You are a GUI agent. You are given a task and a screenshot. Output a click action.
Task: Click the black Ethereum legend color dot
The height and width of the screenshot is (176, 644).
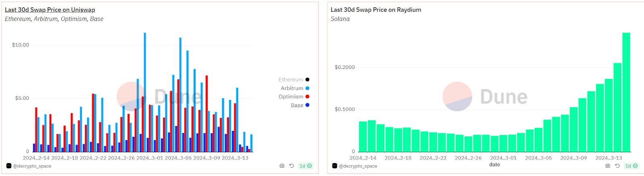point(308,80)
